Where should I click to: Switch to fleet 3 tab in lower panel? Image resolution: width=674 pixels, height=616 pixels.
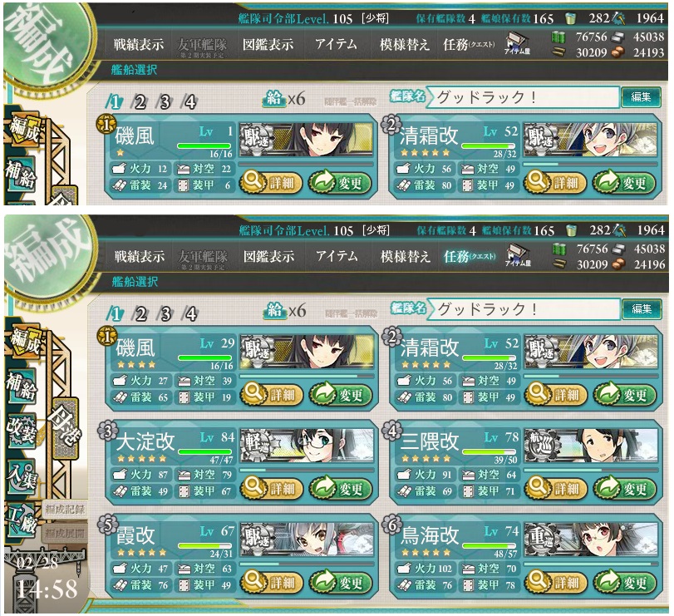165,314
